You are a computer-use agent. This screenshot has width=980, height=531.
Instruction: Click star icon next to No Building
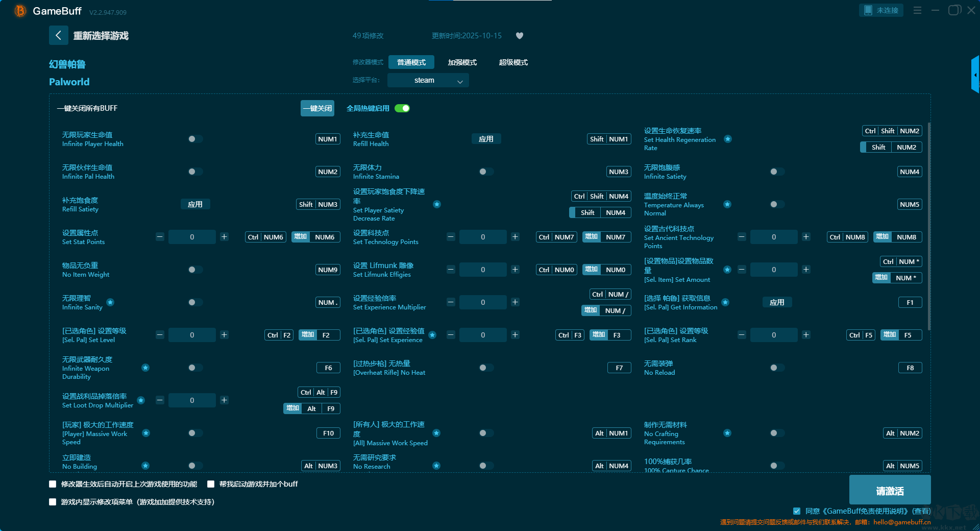pos(145,466)
